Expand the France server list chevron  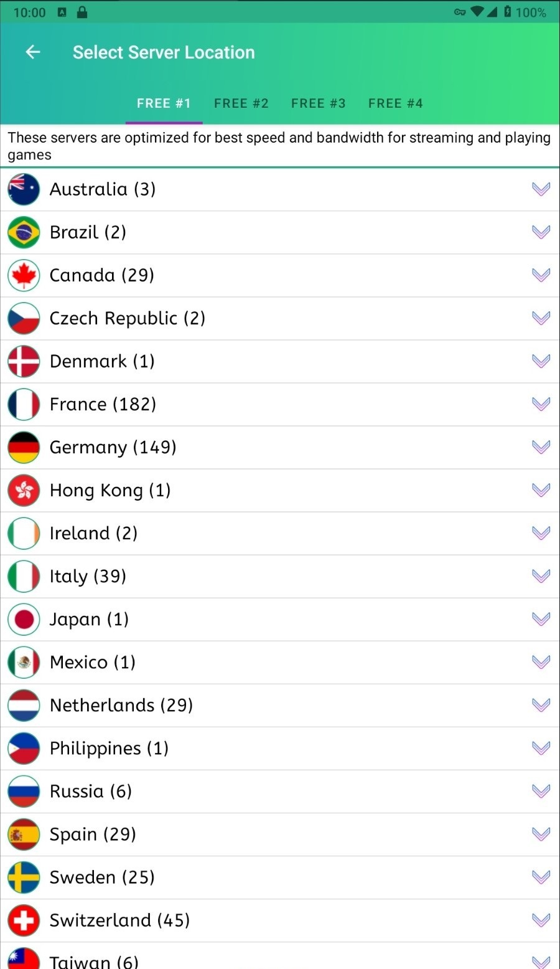[x=541, y=404]
